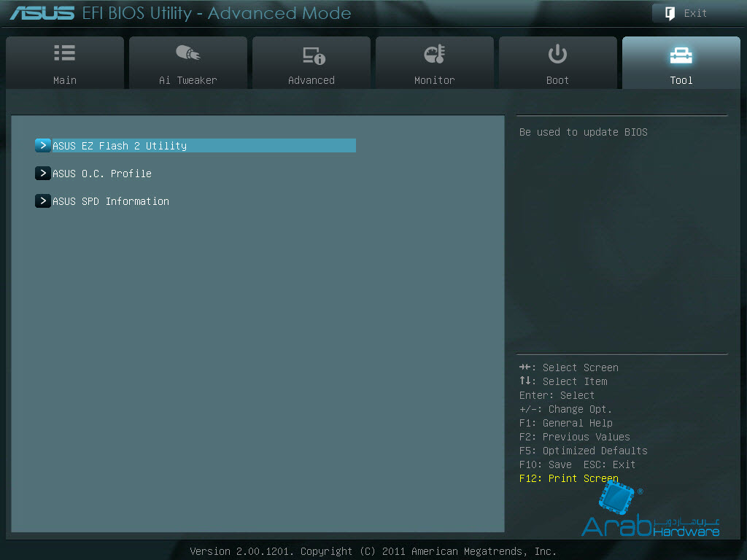Click the 'F12: Print Screen' hint
747x560 pixels.
click(x=569, y=478)
